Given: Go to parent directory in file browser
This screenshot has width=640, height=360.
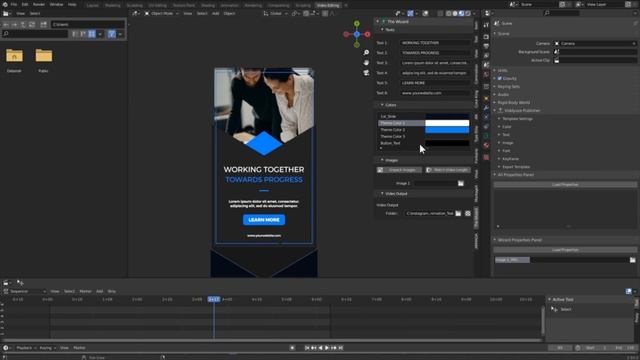Looking at the screenshot, I should pos(23,24).
